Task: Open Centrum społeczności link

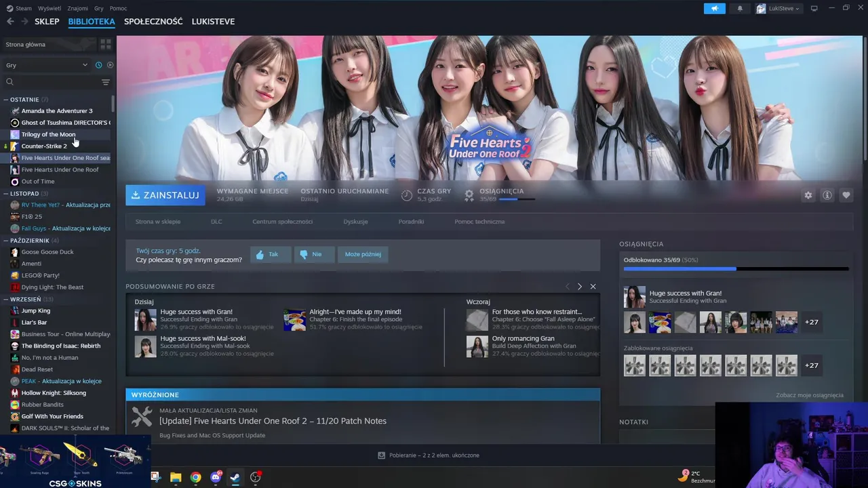Action: click(282, 222)
